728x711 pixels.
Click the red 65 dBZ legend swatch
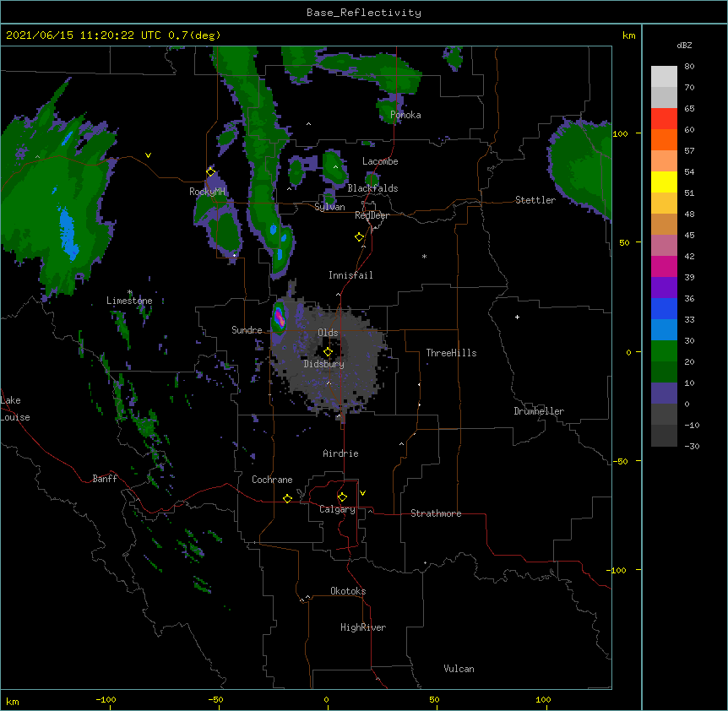pyautogui.click(x=664, y=119)
